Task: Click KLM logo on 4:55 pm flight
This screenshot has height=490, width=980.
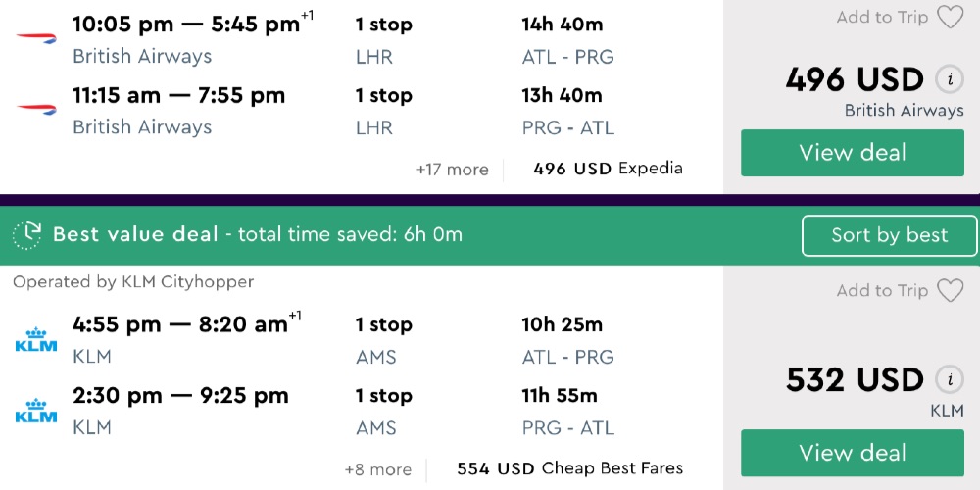Action: tap(36, 338)
